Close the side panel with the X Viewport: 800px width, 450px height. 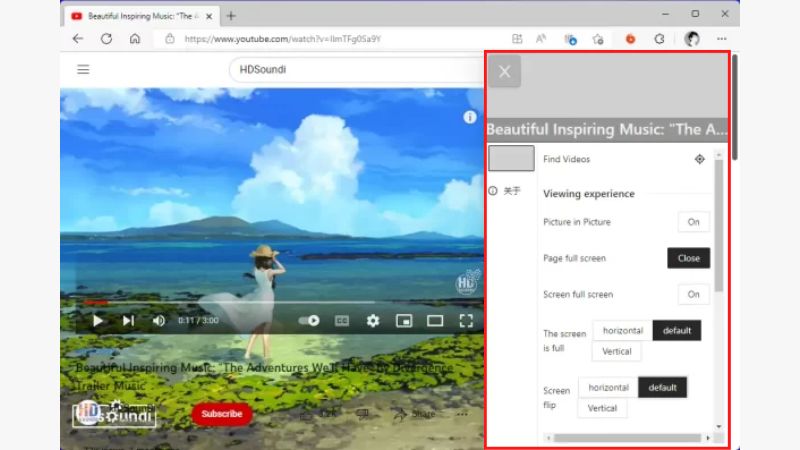pyautogui.click(x=504, y=71)
